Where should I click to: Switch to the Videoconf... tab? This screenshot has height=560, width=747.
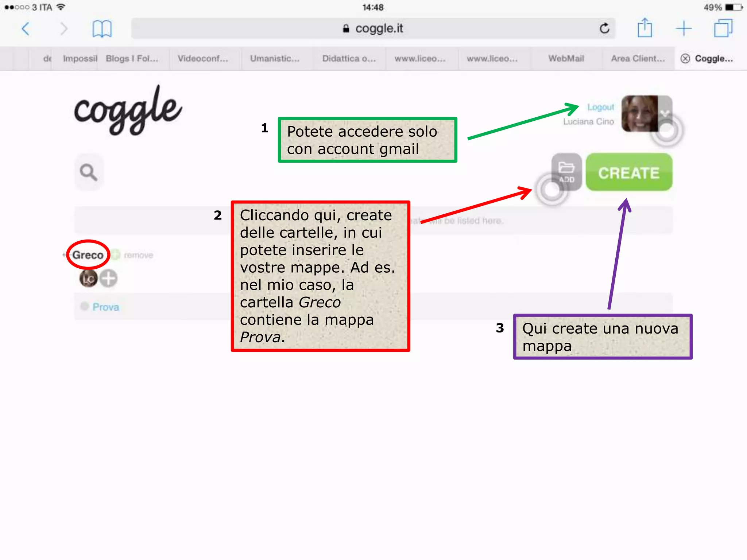pos(203,59)
